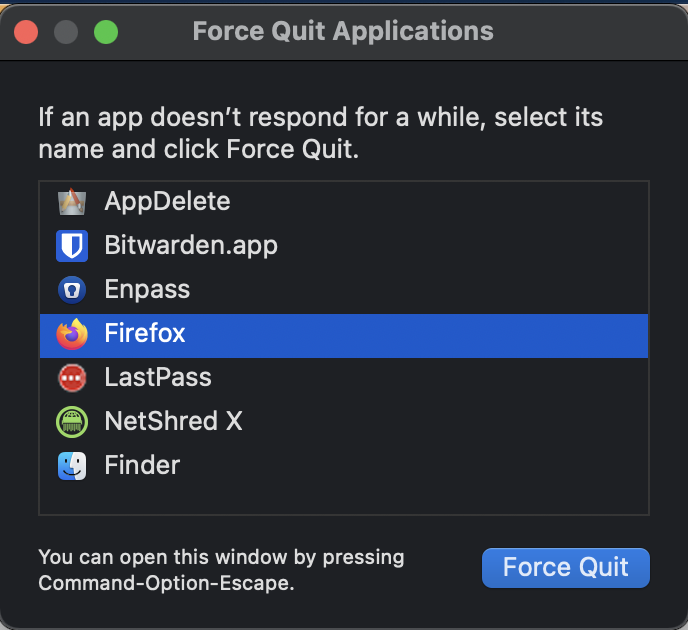Select the Bitwarden.app name label
688x630 pixels.
tap(191, 246)
